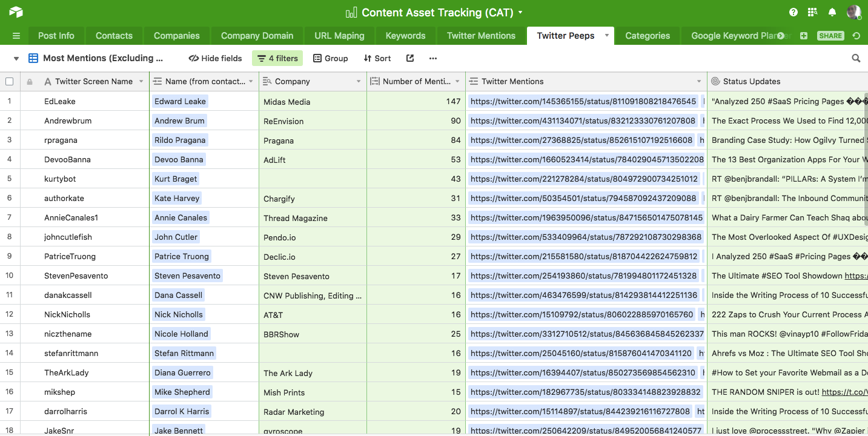The height and width of the screenshot is (436, 868).
Task: Open Twitter status link 811091808218476545
Action: (x=583, y=101)
